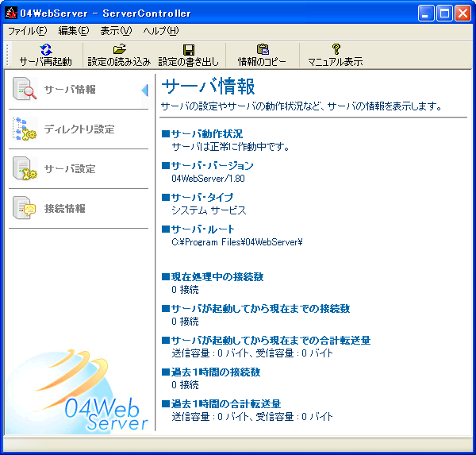The image size is (476, 455).
Task: Click the 過去1時間の接続数 heading
Action: (x=211, y=372)
